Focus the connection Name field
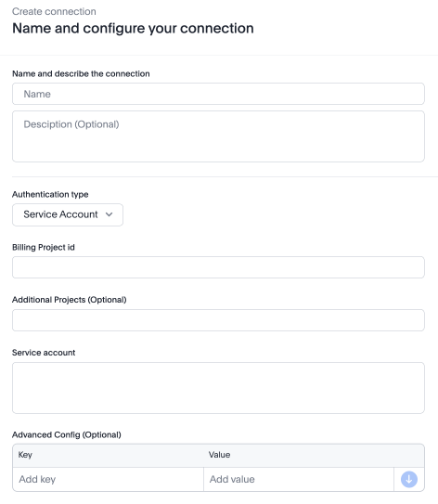 coord(218,94)
